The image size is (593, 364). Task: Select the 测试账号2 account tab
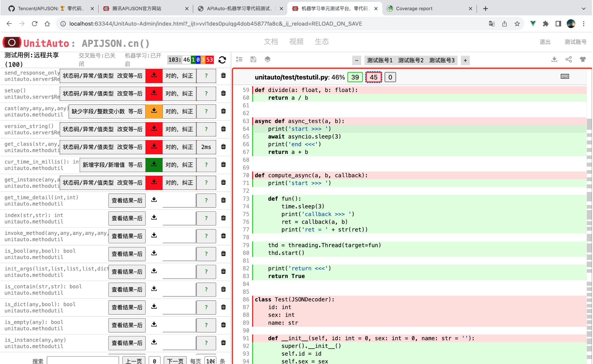coord(410,60)
